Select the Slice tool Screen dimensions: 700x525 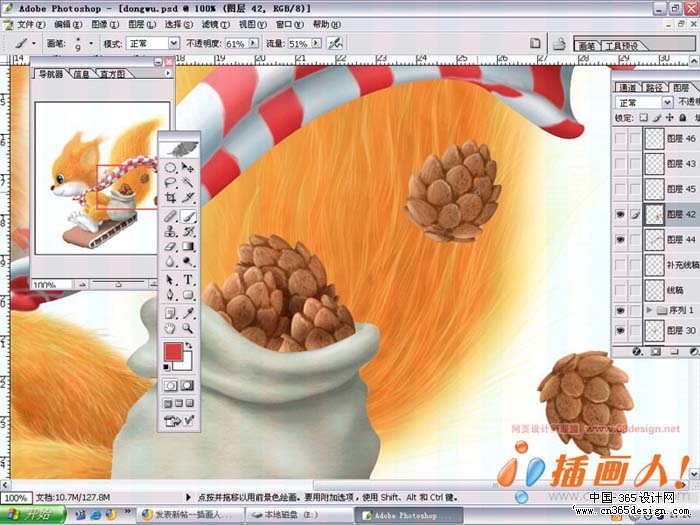[188, 197]
